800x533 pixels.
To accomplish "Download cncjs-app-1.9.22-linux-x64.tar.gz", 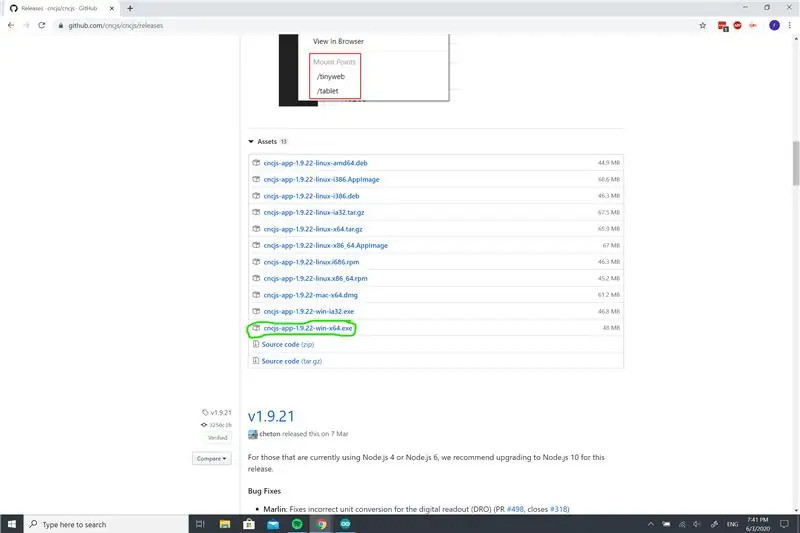I will pyautogui.click(x=313, y=229).
